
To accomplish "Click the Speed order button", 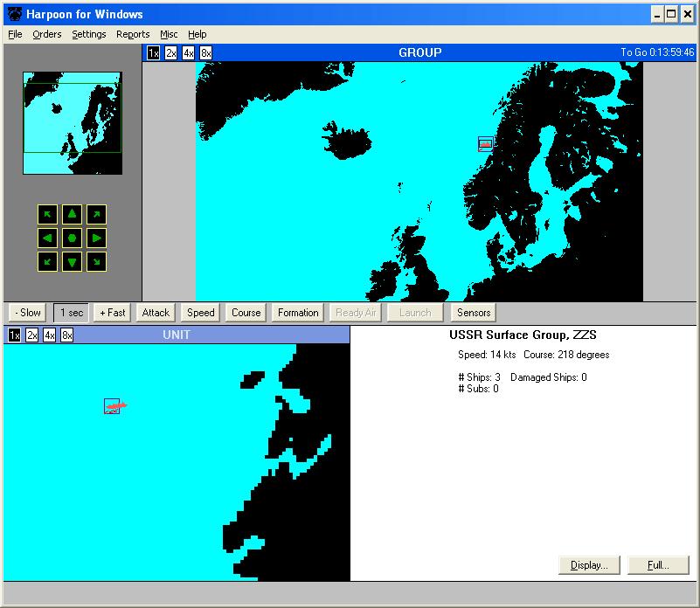I will pos(201,313).
